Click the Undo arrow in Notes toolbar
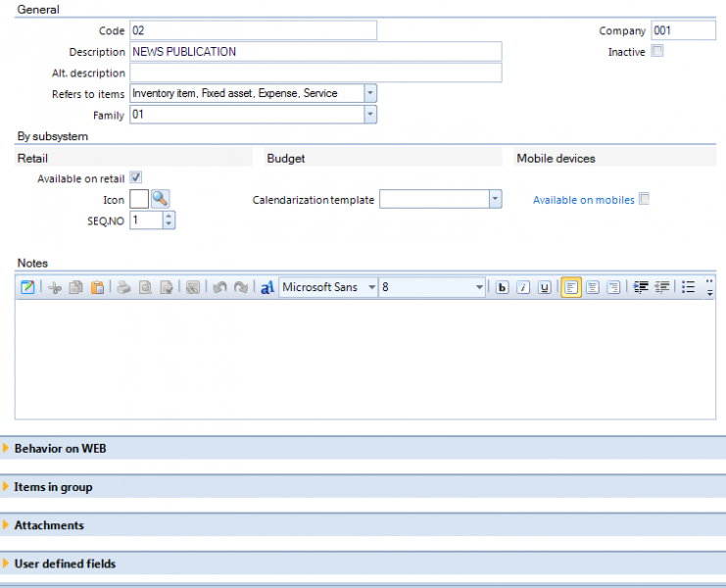This screenshot has width=726, height=588. coord(219,287)
